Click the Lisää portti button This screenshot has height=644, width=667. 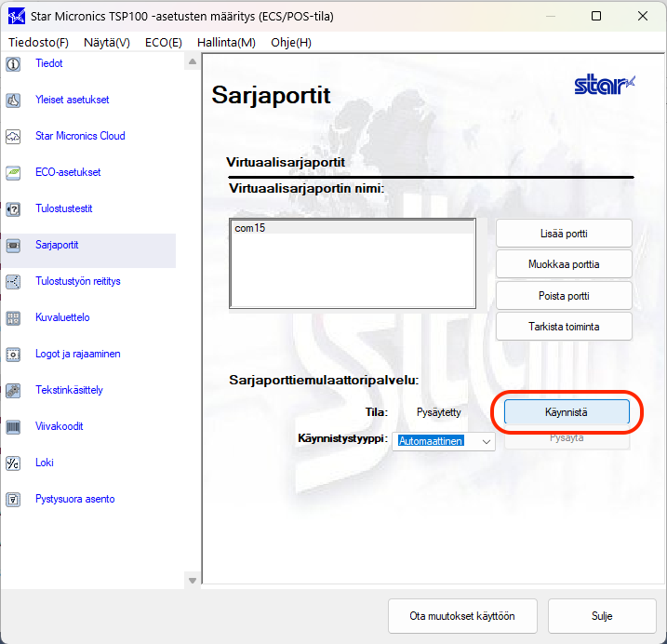point(564,234)
